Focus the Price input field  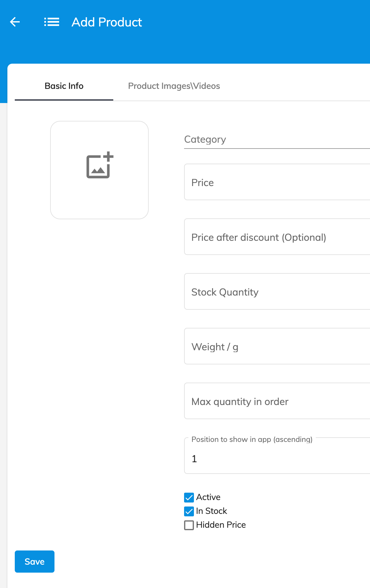click(277, 182)
